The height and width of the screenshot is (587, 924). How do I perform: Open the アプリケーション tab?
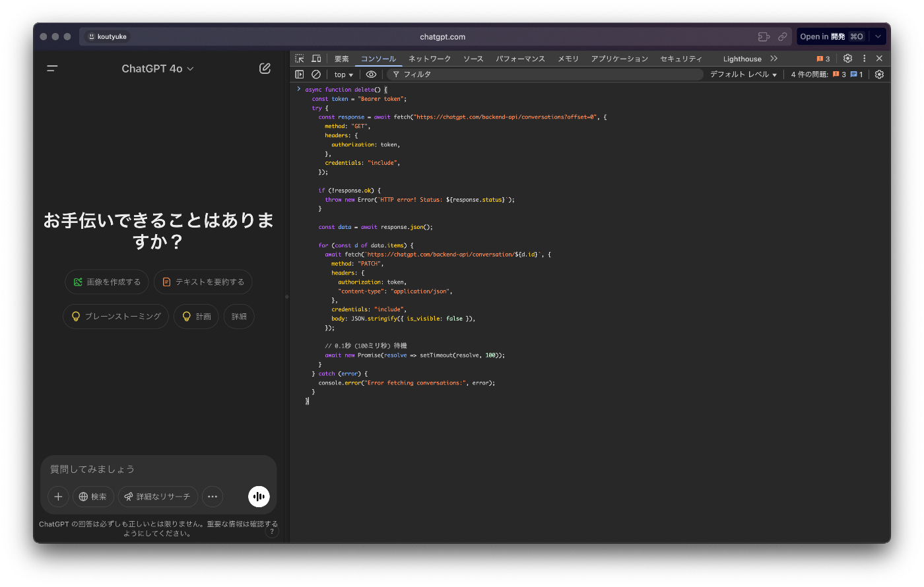pyautogui.click(x=620, y=59)
